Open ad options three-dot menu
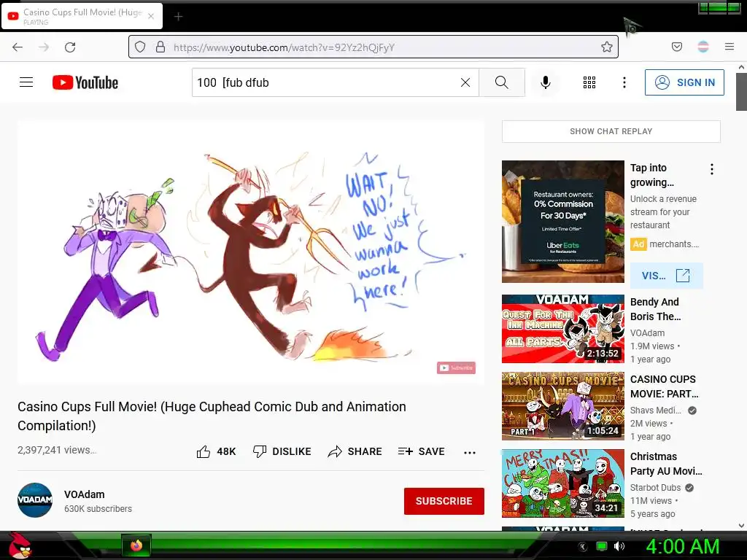747x560 pixels. click(x=712, y=169)
